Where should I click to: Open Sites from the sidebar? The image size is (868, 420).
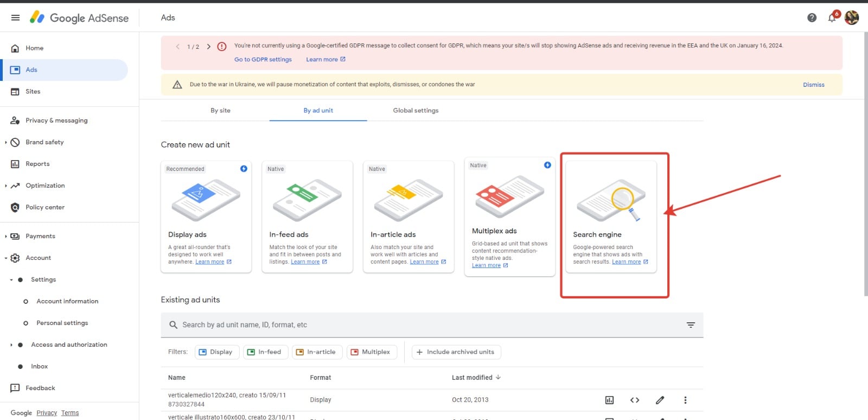(x=33, y=92)
